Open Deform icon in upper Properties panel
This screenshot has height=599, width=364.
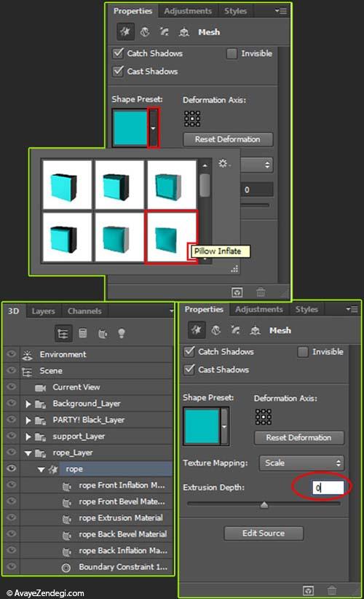(x=145, y=32)
